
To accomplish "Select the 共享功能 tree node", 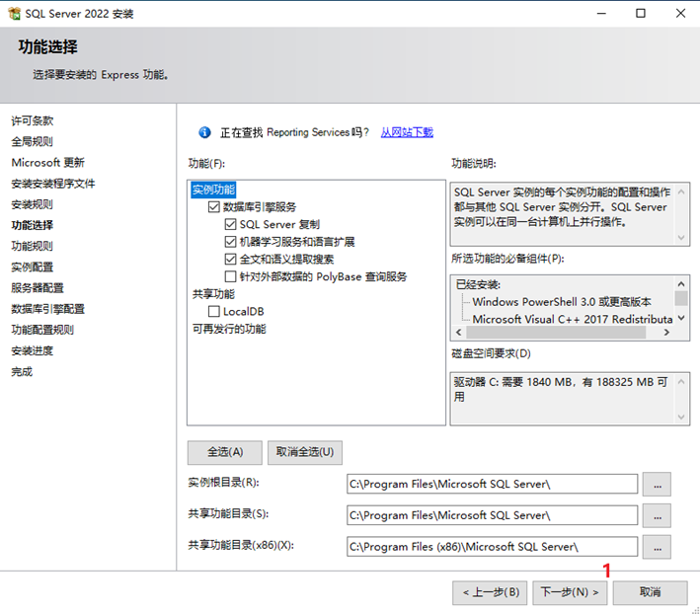I will [213, 294].
